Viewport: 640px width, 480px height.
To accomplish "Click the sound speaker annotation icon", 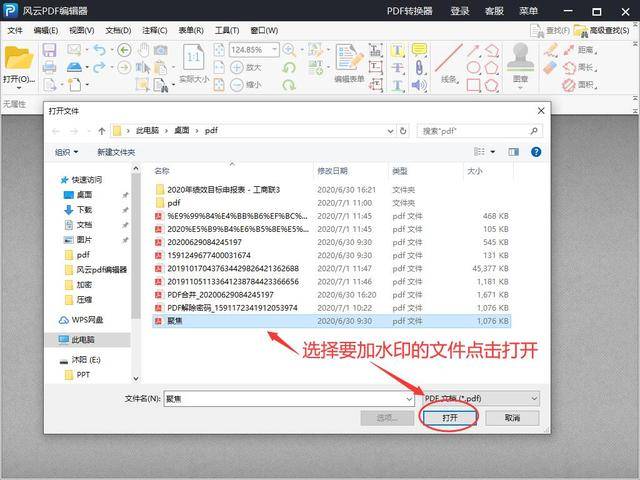I will tap(419, 85).
